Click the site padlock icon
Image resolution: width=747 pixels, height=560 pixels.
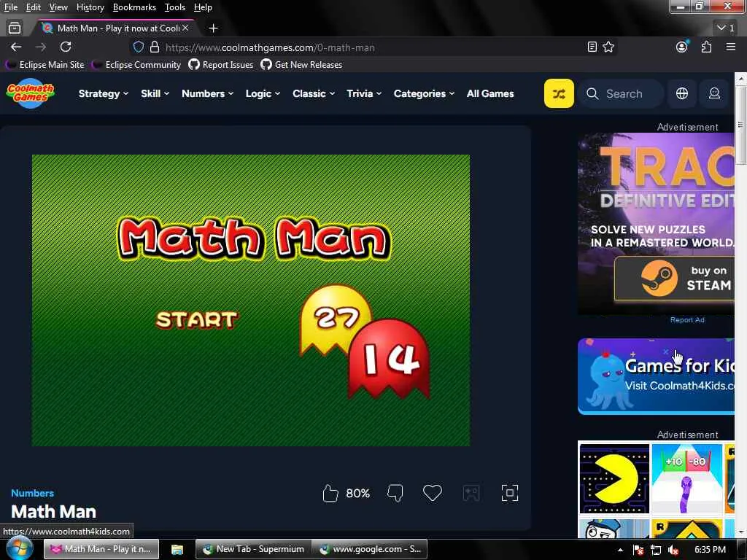tap(155, 47)
